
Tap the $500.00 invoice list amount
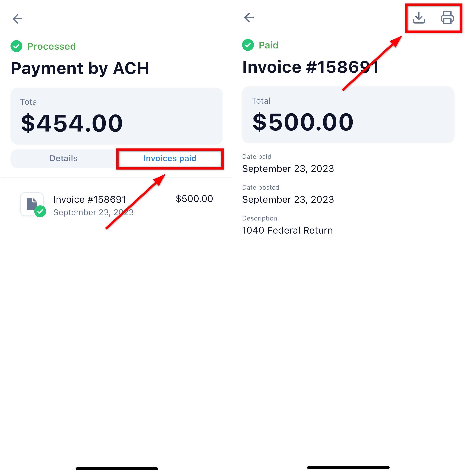coord(194,199)
